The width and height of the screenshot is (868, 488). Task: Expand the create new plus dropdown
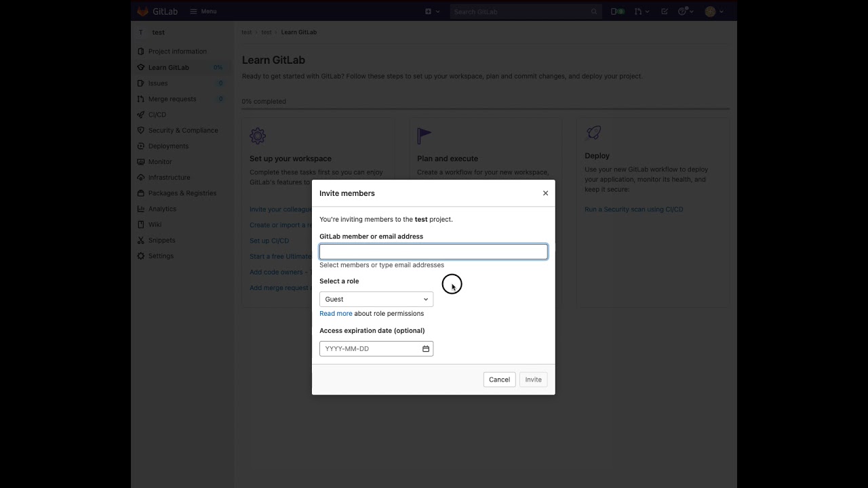tap(432, 12)
